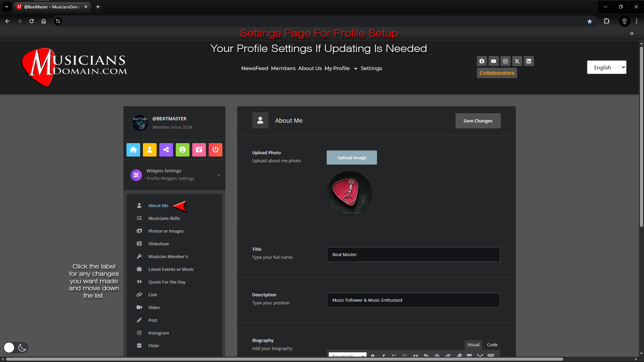Open the NewsFeed menu item

pyautogui.click(x=255, y=68)
